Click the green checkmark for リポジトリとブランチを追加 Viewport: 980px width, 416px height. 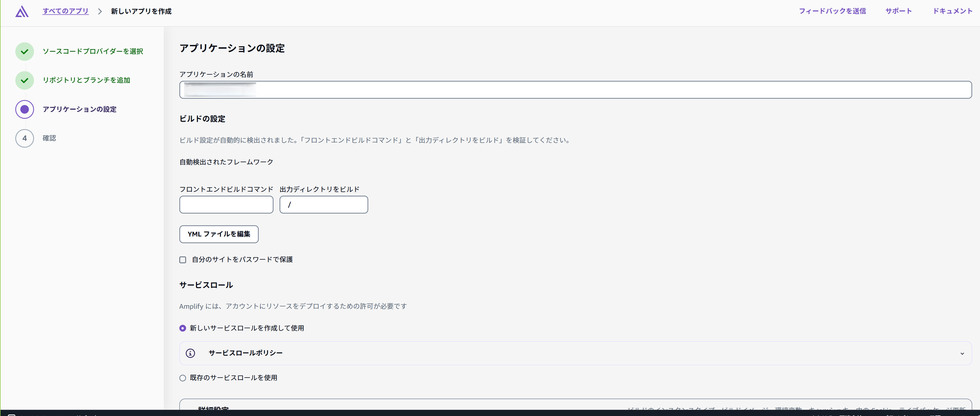tap(24, 80)
